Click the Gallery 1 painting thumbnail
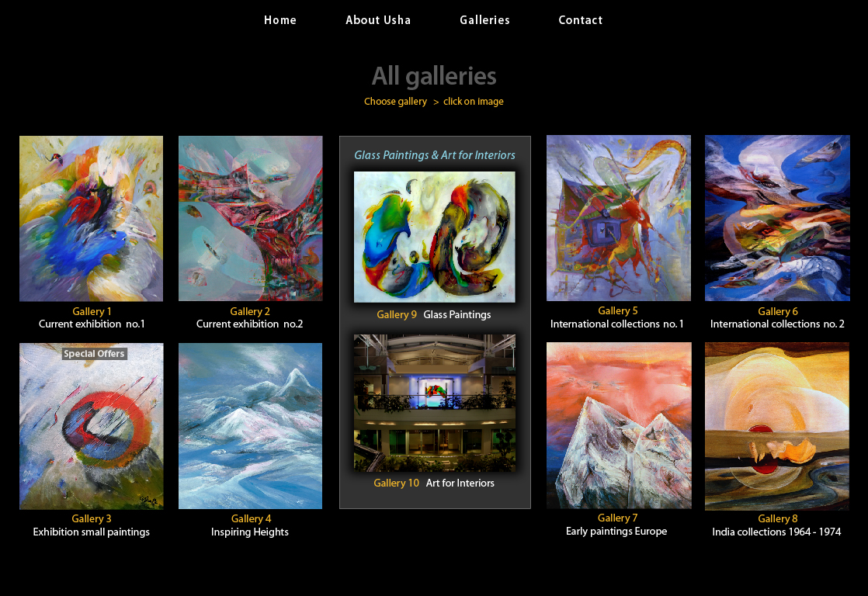The image size is (868, 596). 92,219
